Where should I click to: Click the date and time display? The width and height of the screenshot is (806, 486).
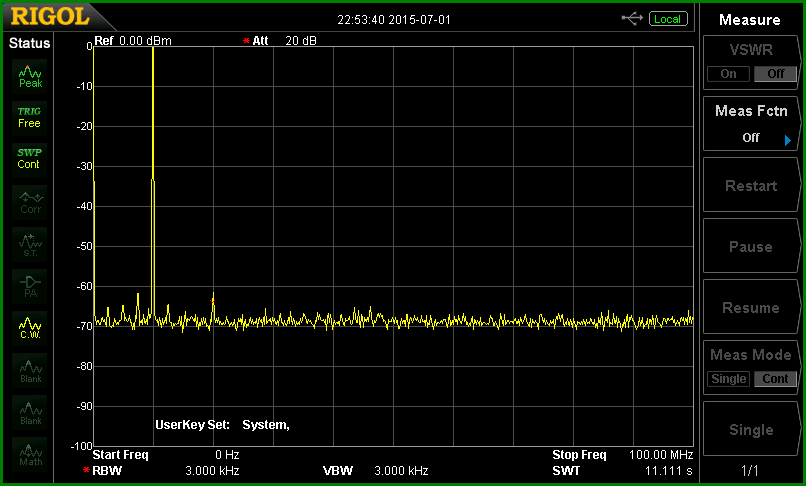coord(394,20)
